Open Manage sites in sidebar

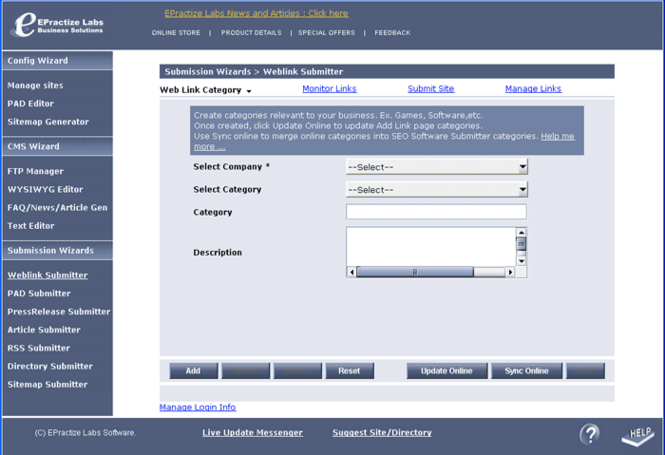[x=35, y=85]
